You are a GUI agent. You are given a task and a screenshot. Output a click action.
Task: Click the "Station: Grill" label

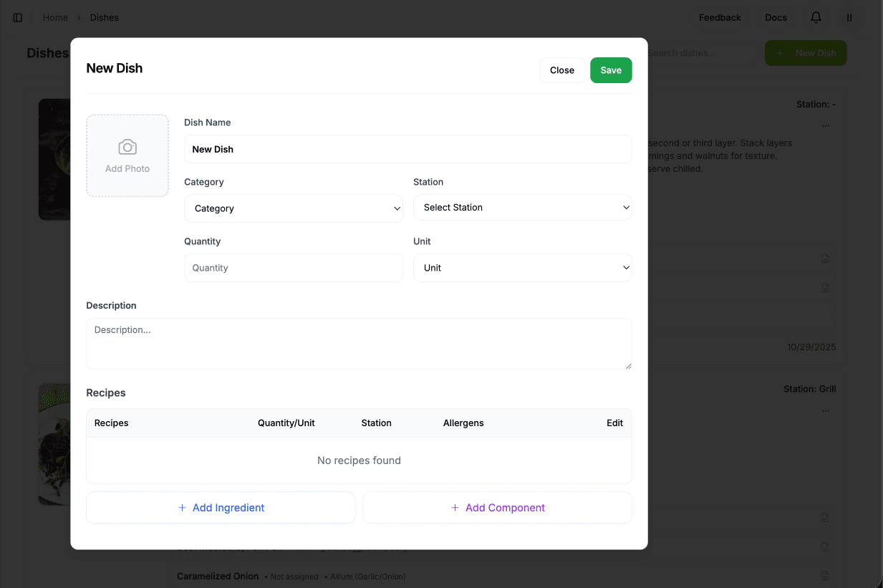click(810, 389)
